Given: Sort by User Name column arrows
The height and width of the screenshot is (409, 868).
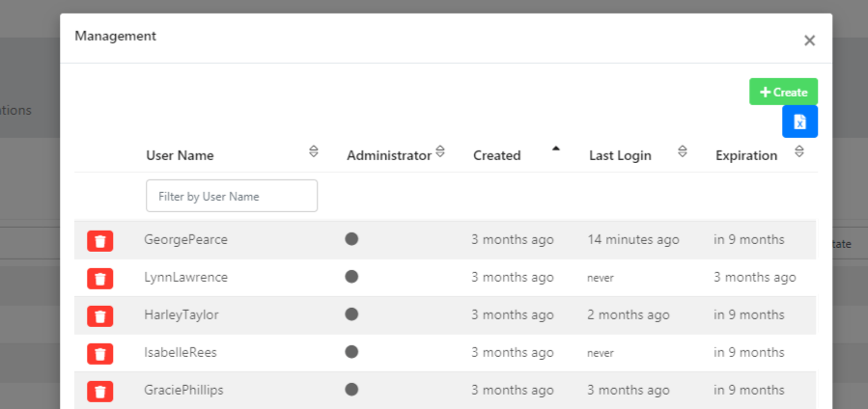Looking at the screenshot, I should [x=314, y=150].
